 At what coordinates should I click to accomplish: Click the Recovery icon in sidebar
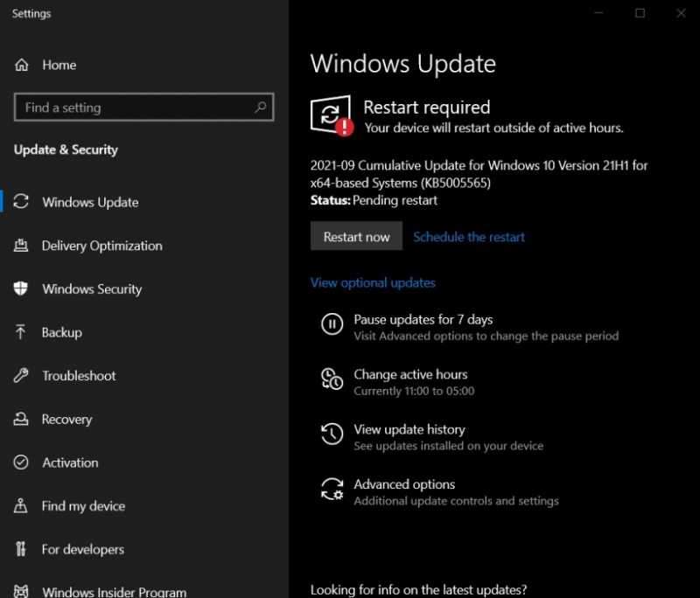click(x=21, y=419)
